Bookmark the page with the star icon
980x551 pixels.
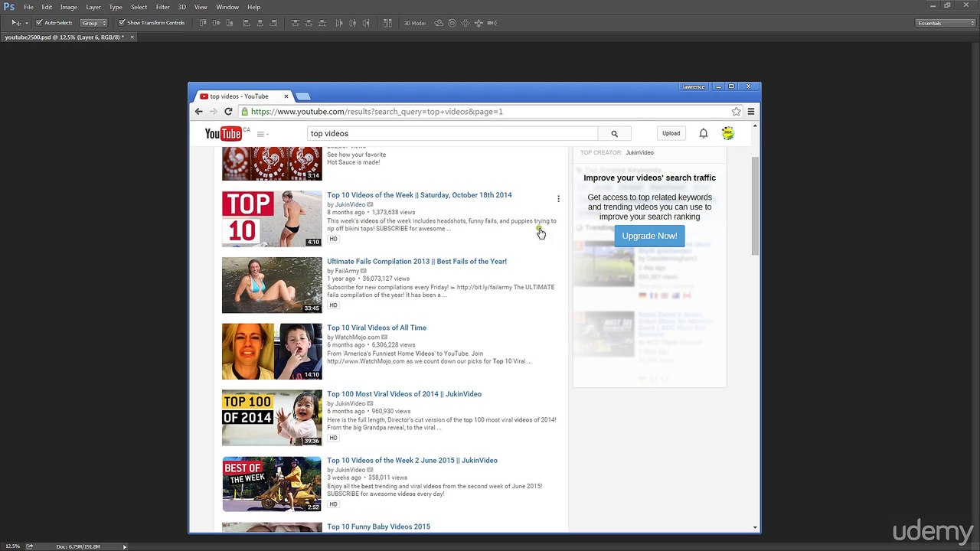[x=736, y=112]
